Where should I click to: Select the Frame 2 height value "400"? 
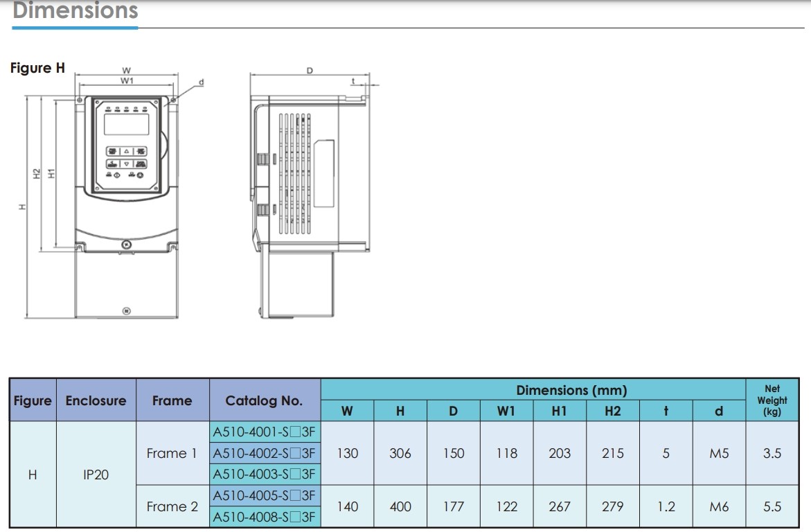click(x=400, y=506)
